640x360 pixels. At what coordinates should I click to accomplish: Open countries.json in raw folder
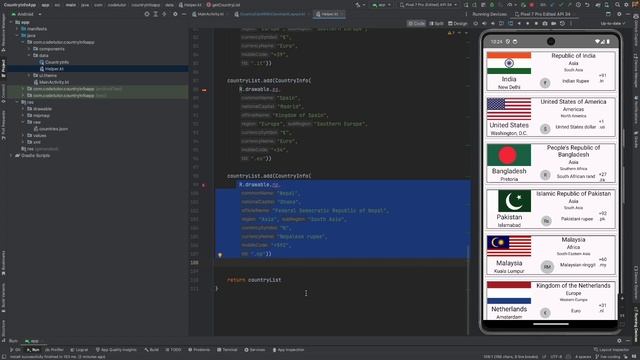[x=51, y=129]
